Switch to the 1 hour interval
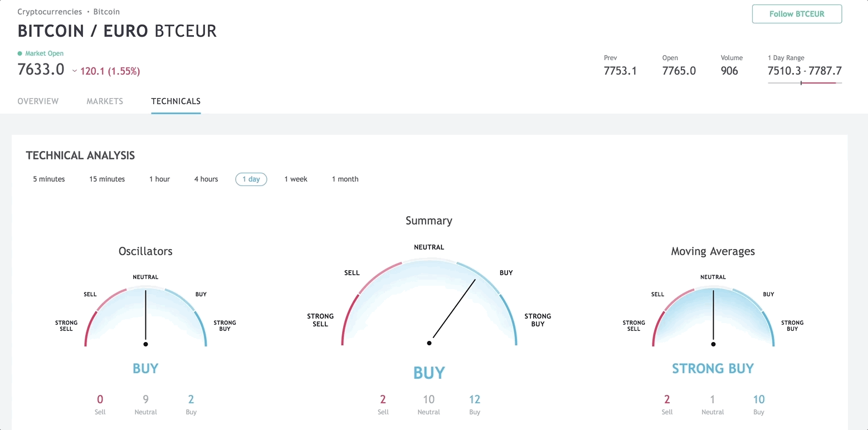Image resolution: width=868 pixels, height=430 pixels. point(159,179)
